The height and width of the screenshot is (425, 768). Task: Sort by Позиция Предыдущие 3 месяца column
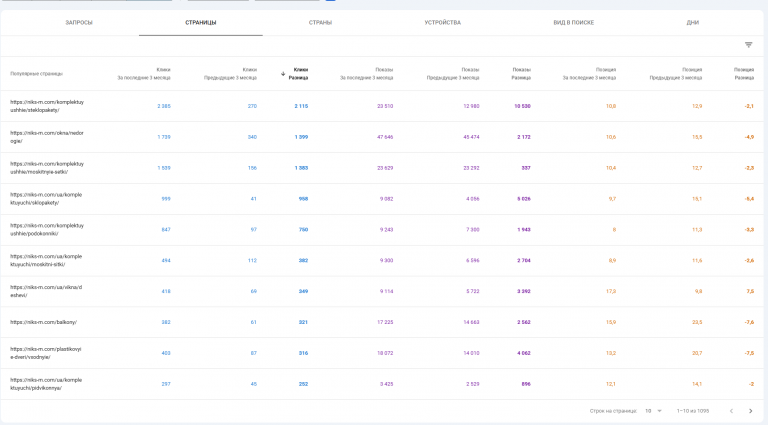click(x=676, y=73)
